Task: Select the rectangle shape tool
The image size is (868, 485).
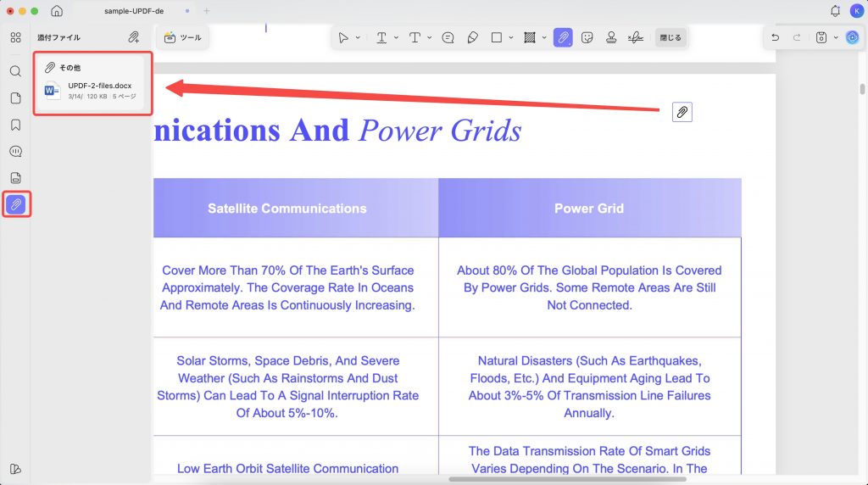Action: pos(497,37)
